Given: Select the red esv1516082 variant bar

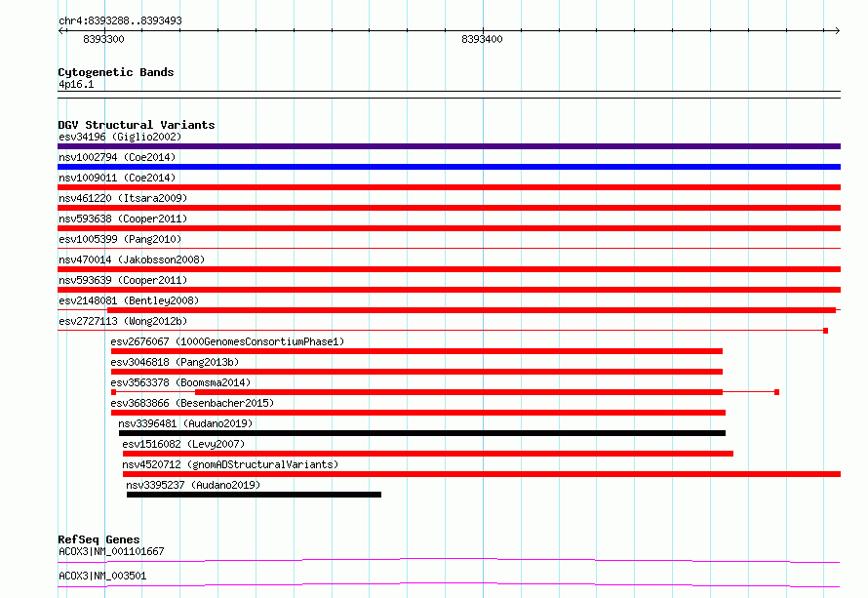Looking at the screenshot, I should click(x=428, y=454).
